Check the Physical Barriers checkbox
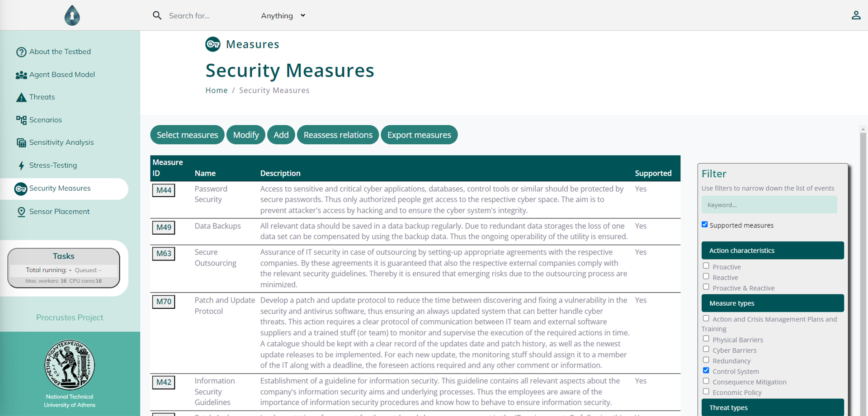 (x=706, y=339)
